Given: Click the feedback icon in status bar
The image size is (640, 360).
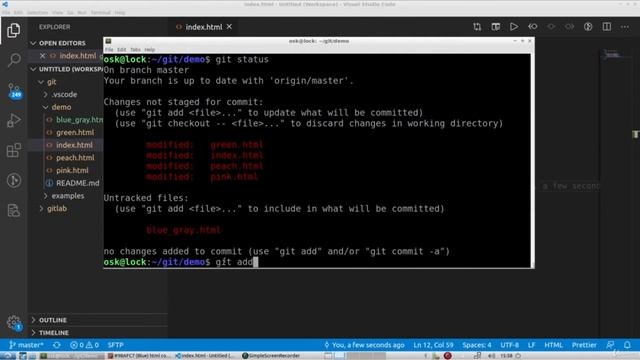Looking at the screenshot, I should (x=610, y=345).
